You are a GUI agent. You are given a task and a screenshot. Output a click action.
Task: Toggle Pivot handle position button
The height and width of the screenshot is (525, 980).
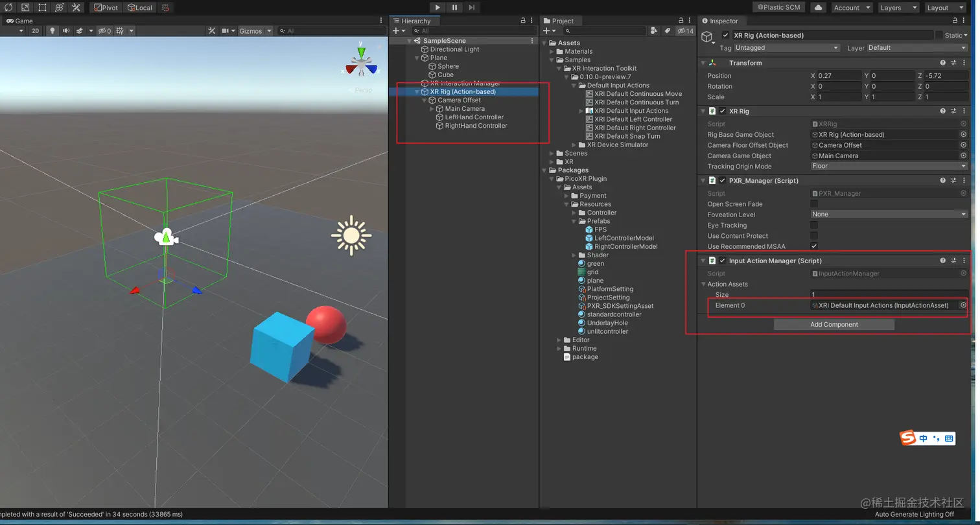click(x=105, y=8)
